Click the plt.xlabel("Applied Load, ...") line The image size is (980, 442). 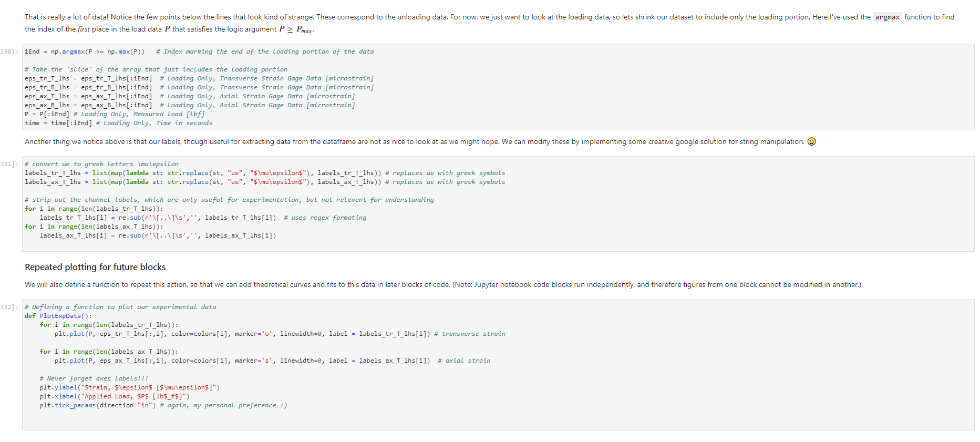coord(115,396)
